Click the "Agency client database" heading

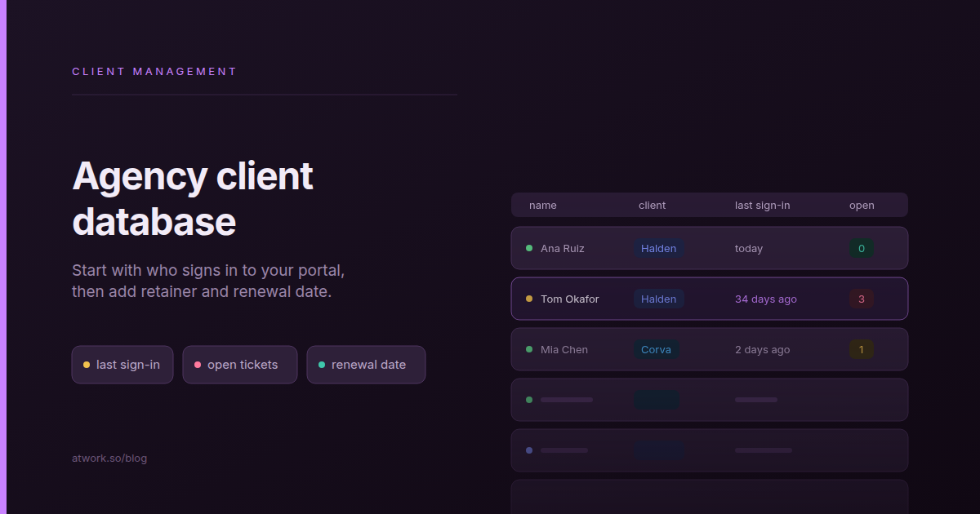[193, 198]
